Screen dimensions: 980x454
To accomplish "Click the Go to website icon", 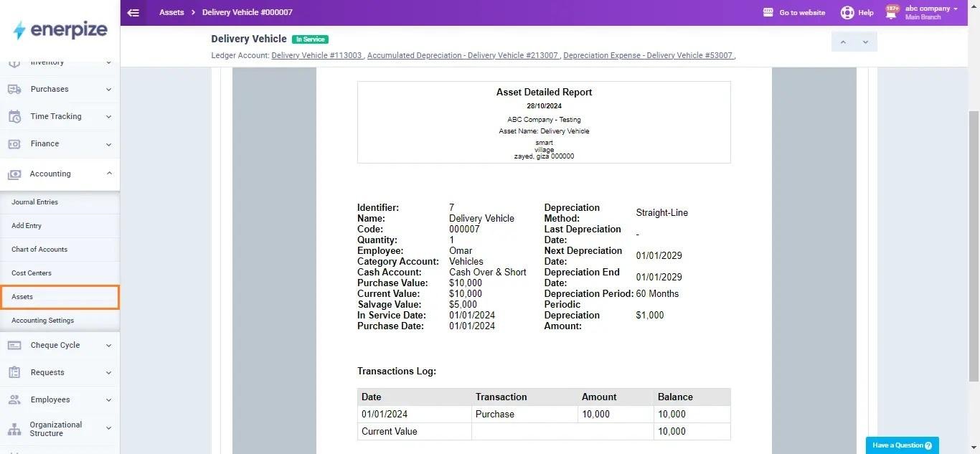I will click(768, 12).
